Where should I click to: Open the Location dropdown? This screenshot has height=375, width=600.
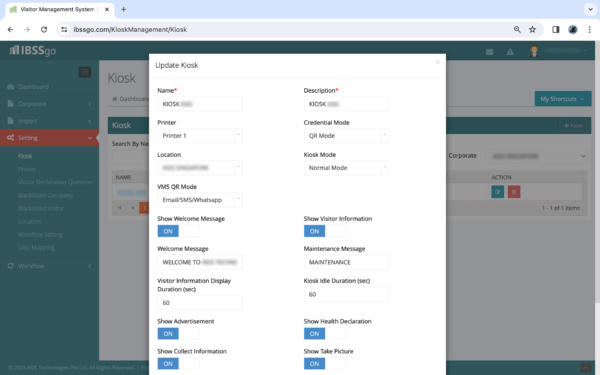point(200,168)
